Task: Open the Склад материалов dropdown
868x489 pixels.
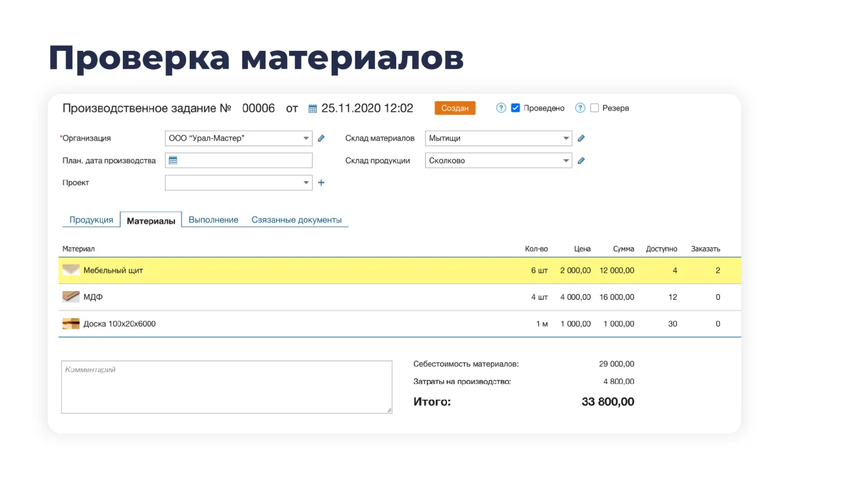Action: (x=498, y=138)
